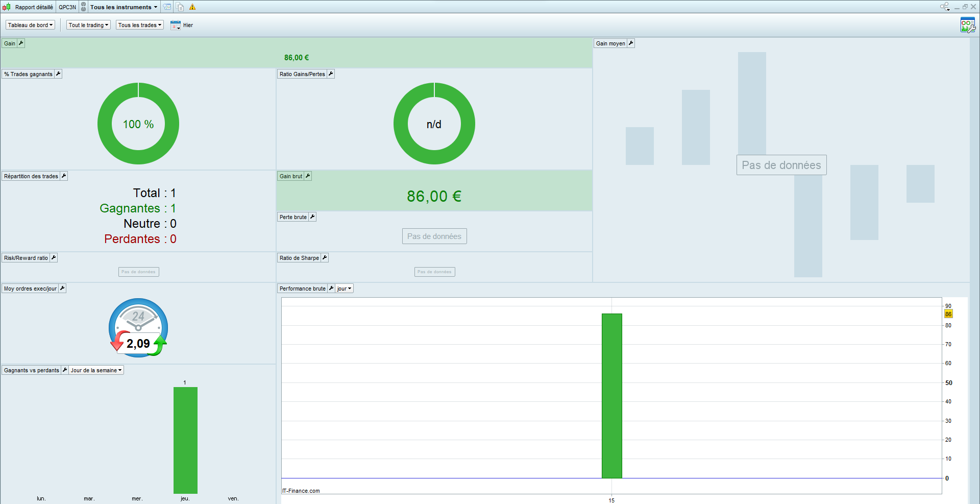
Task: Configure the Gain moyen widget wrench
Action: coord(631,43)
